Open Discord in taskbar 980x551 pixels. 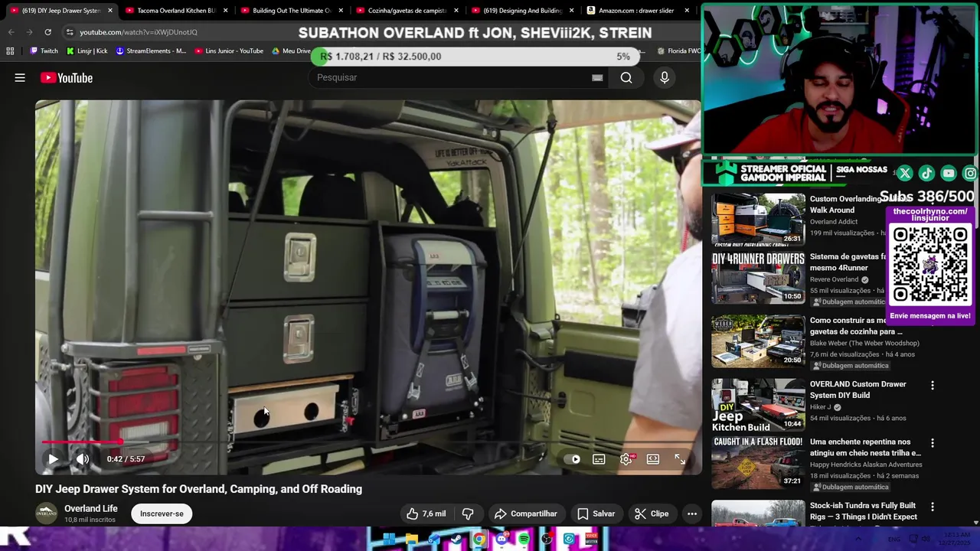pos(501,540)
